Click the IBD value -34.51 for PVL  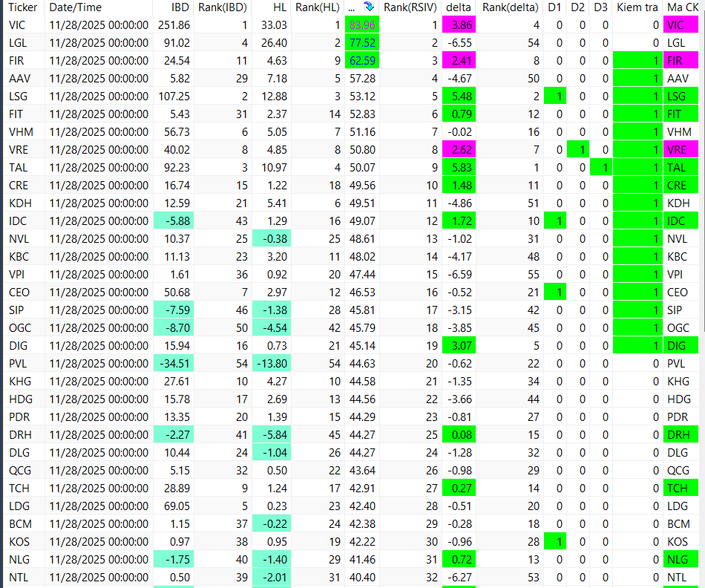point(174,364)
